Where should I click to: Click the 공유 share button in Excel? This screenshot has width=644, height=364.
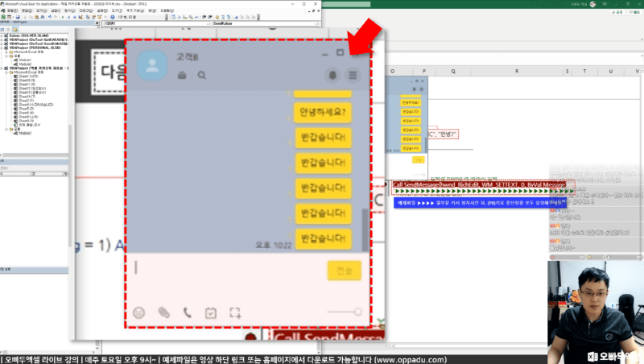[x=617, y=13]
